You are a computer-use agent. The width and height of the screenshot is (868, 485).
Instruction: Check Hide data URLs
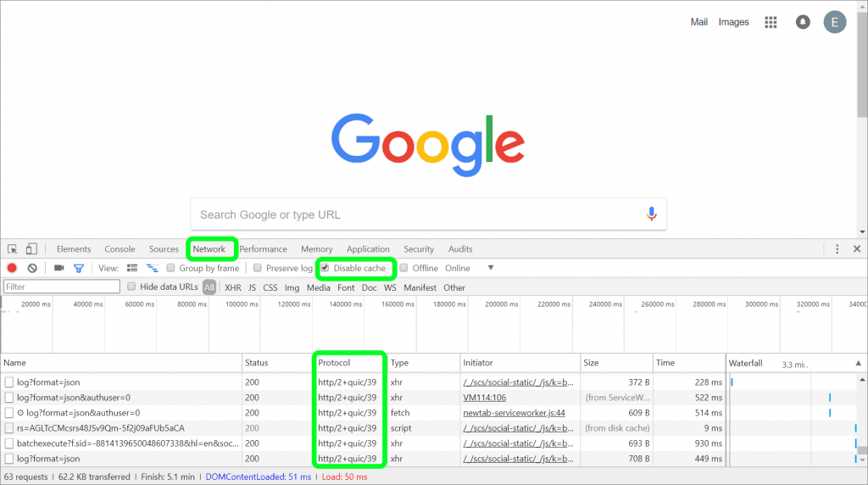coord(131,287)
